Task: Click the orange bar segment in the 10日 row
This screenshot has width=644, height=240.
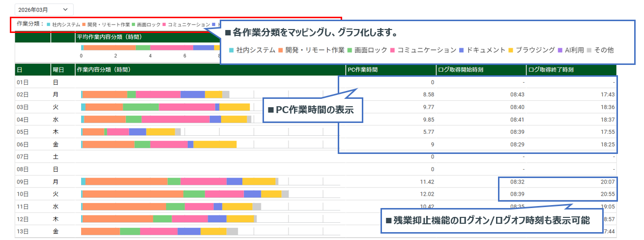Action: (133, 194)
